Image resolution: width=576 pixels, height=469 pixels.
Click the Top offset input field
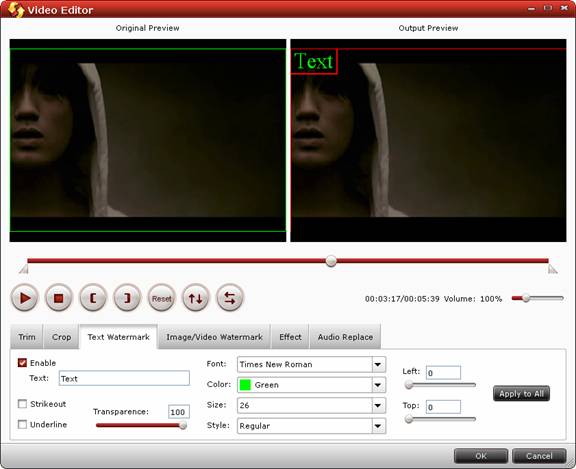pyautogui.click(x=443, y=407)
